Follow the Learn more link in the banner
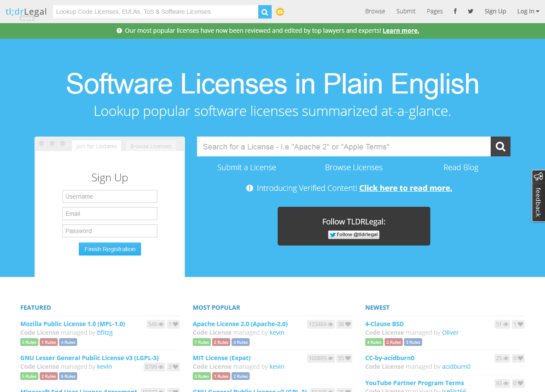The width and height of the screenshot is (545, 392). 401,31
